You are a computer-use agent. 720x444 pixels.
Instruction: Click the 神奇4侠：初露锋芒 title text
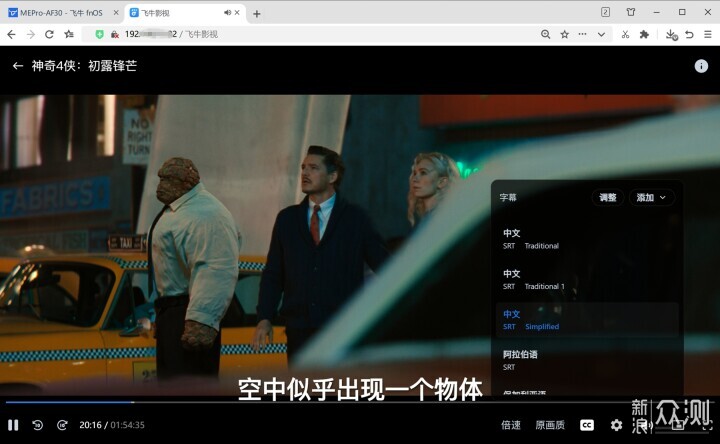pyautogui.click(x=84, y=66)
